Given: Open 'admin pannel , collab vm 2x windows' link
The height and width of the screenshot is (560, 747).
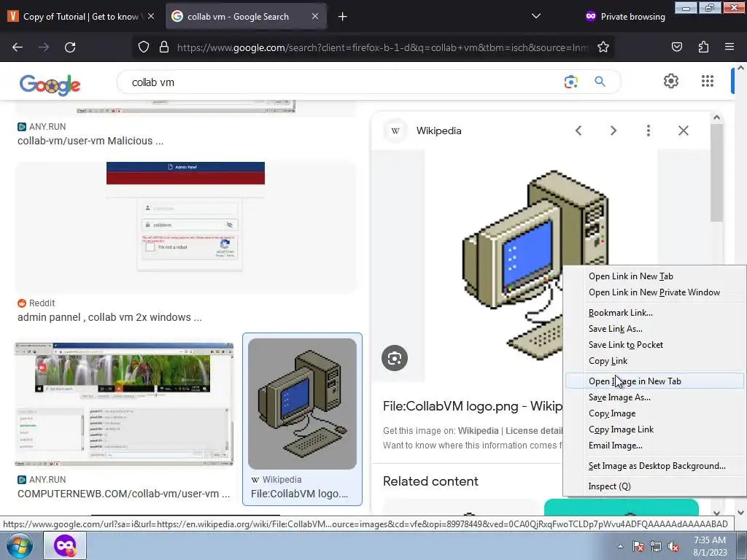Looking at the screenshot, I should pyautogui.click(x=109, y=317).
